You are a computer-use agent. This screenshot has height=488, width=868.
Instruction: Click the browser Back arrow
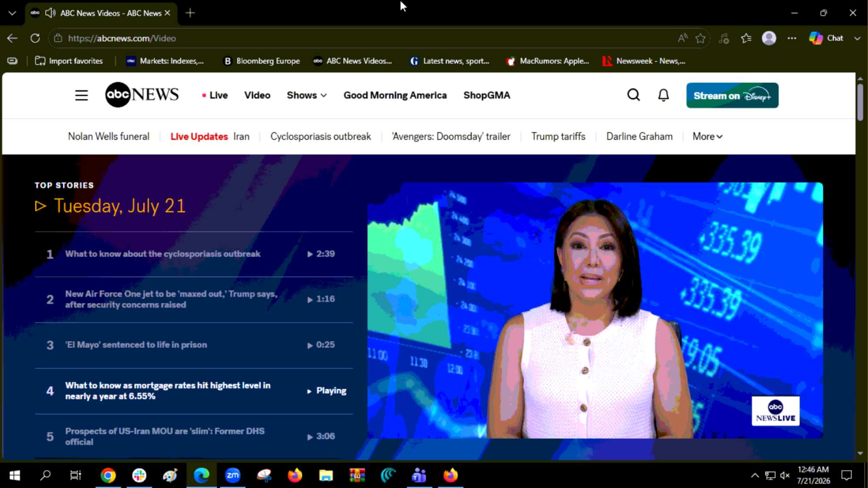tap(12, 38)
